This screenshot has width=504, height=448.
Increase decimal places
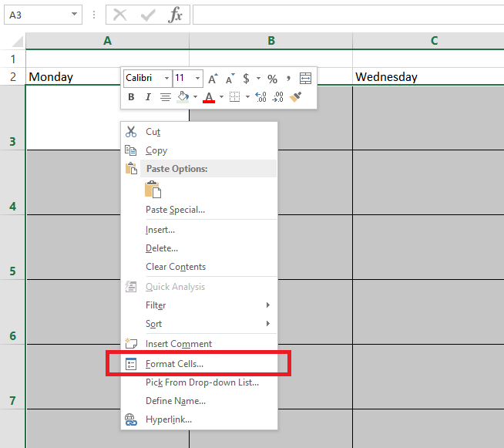(260, 97)
